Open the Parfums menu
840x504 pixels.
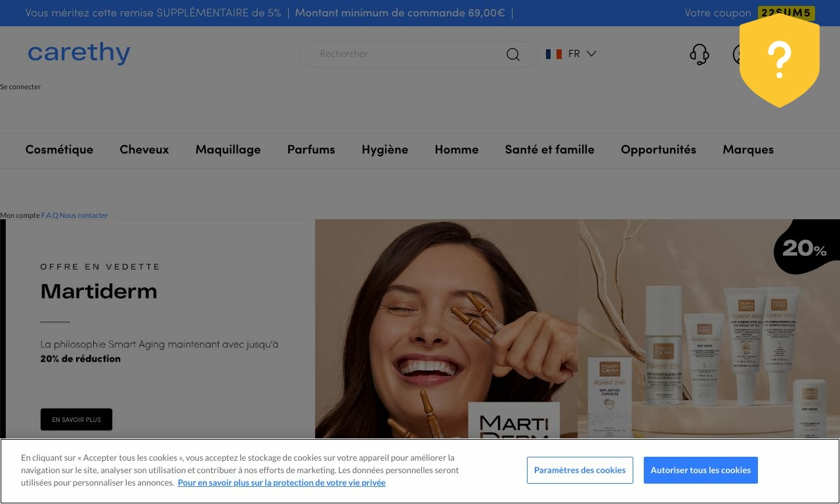pyautogui.click(x=311, y=150)
